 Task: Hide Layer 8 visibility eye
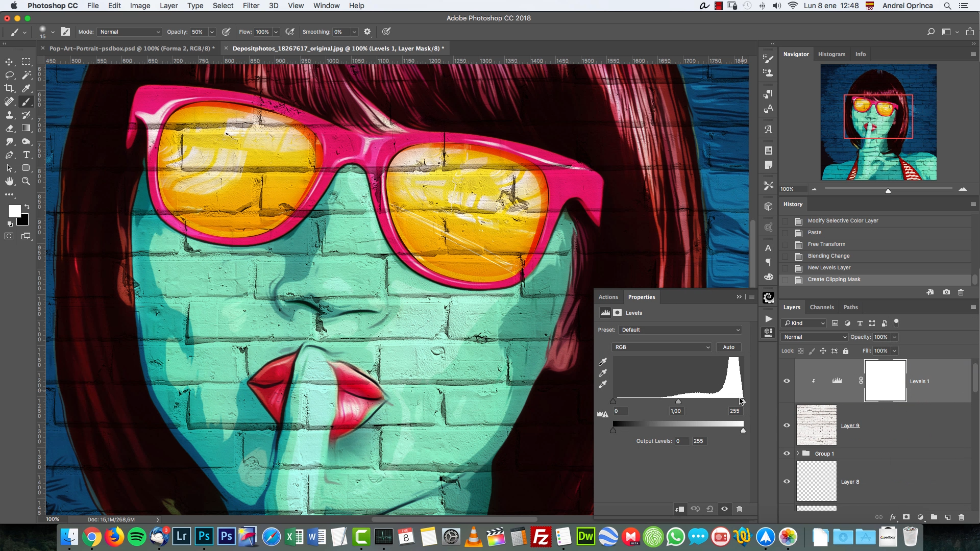[x=787, y=481]
